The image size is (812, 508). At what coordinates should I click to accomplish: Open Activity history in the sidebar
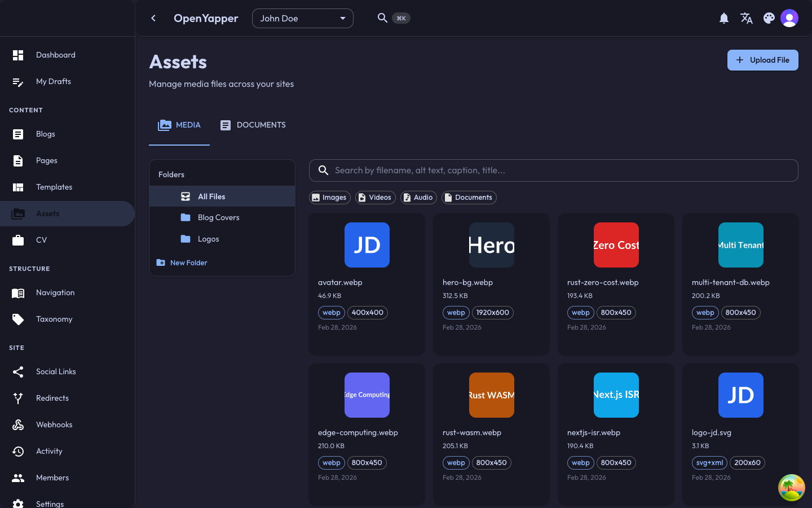(x=49, y=451)
